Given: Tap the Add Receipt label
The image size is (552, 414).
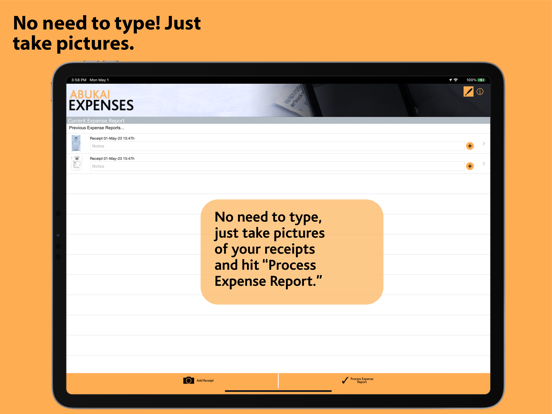Looking at the screenshot, I should 205,381.
